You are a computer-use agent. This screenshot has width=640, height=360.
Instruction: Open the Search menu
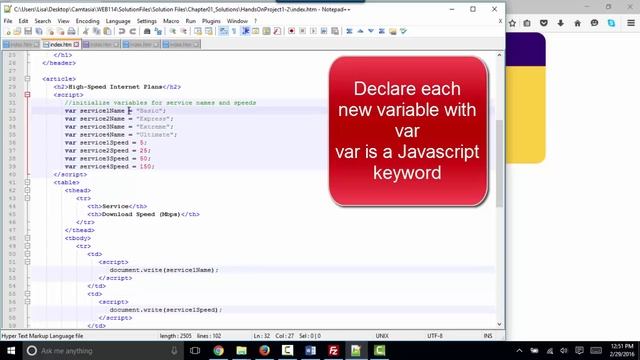pos(43,21)
